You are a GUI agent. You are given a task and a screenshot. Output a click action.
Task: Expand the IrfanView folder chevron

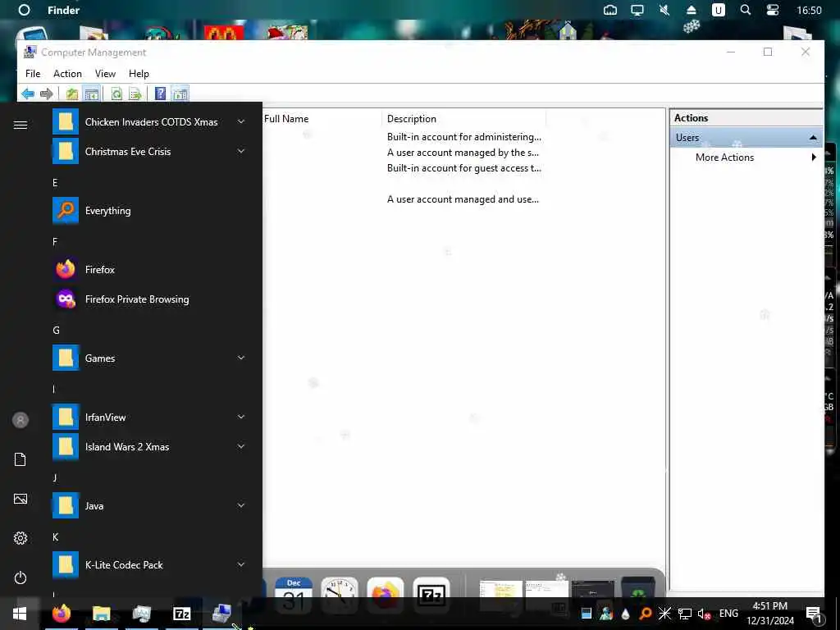[241, 416]
